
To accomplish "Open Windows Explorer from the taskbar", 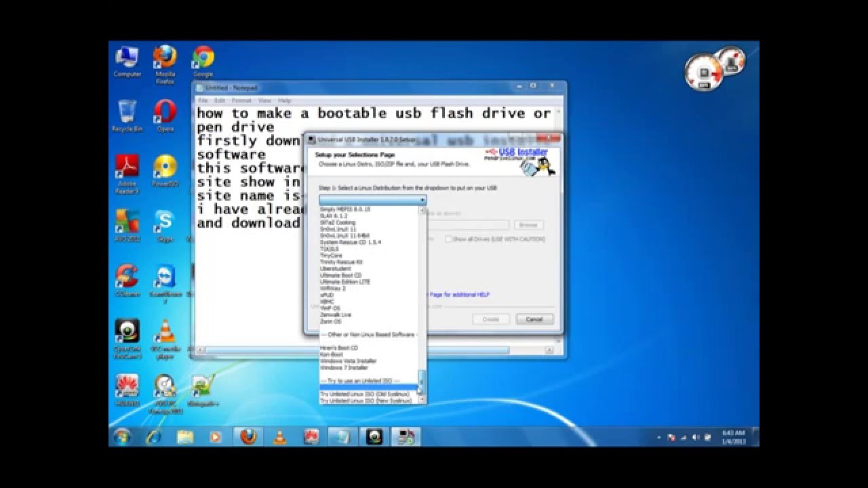I will (x=185, y=436).
